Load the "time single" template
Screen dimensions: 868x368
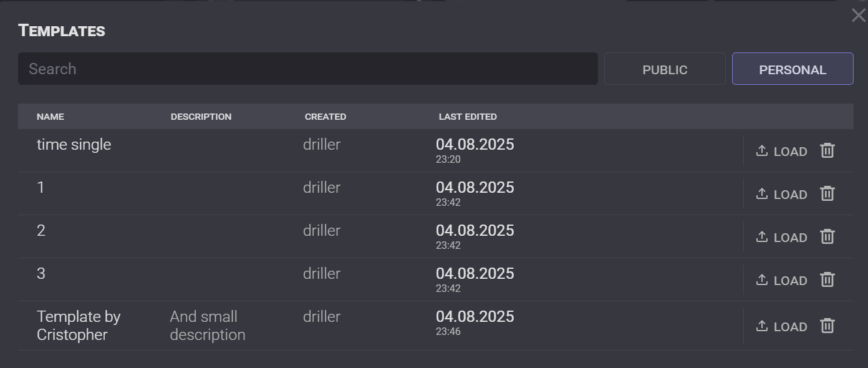tap(781, 151)
